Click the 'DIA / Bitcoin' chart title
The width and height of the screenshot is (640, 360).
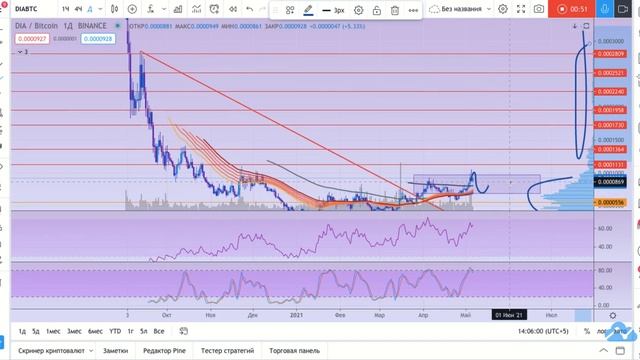coord(36,26)
